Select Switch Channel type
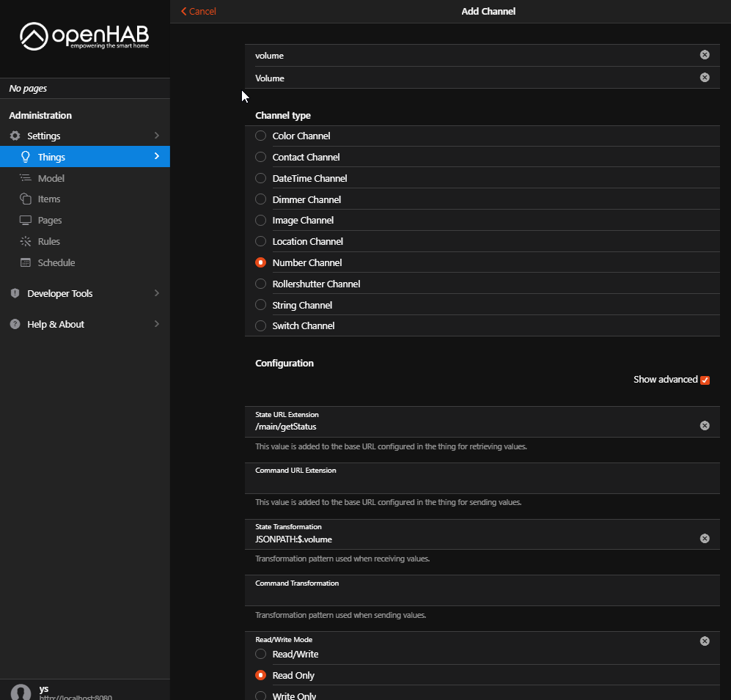731x700 pixels. (260, 325)
